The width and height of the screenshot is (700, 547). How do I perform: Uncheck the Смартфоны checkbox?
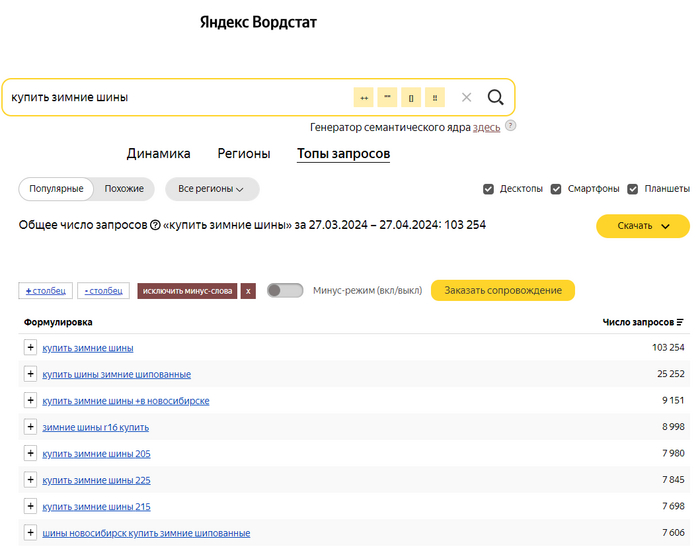pyautogui.click(x=557, y=189)
